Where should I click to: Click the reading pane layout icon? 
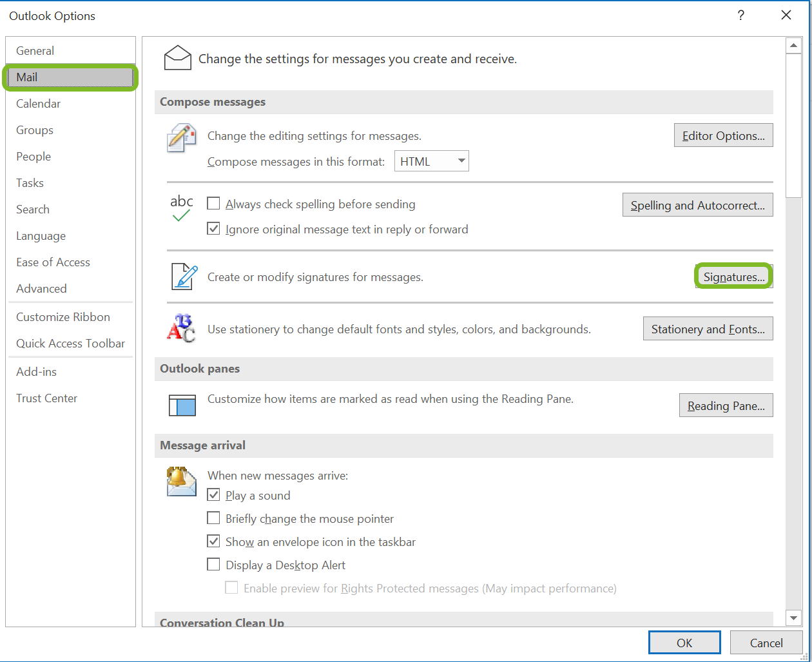click(182, 405)
